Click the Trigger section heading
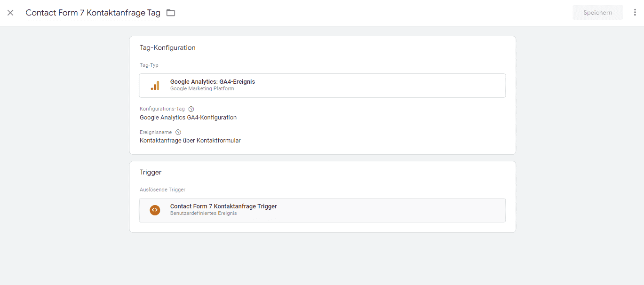 point(151,173)
